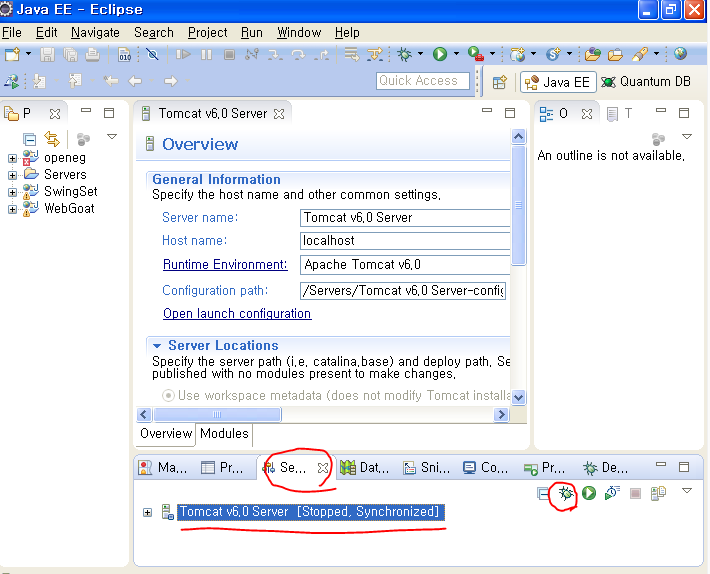710x574 pixels.
Task: Click the Quick Access search field
Action: click(x=422, y=81)
